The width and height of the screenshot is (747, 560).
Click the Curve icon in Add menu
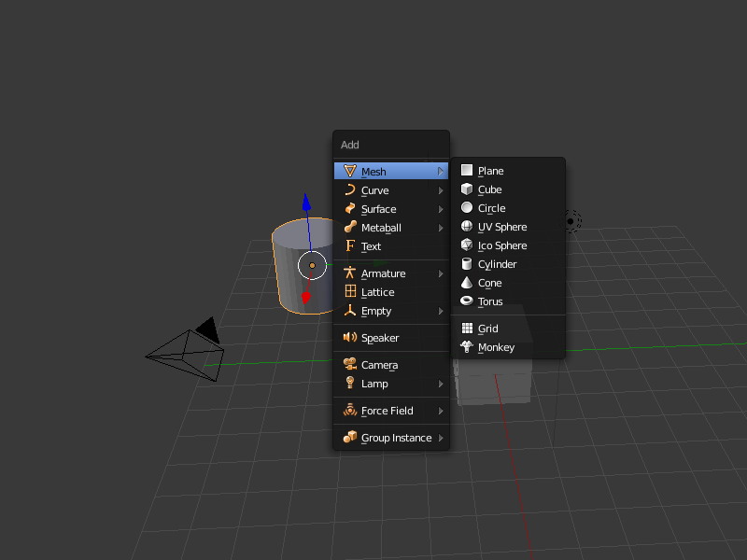[x=349, y=190]
